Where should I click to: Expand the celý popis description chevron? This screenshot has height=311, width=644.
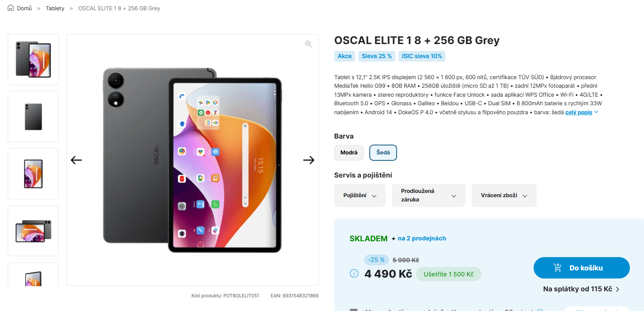coord(597,112)
